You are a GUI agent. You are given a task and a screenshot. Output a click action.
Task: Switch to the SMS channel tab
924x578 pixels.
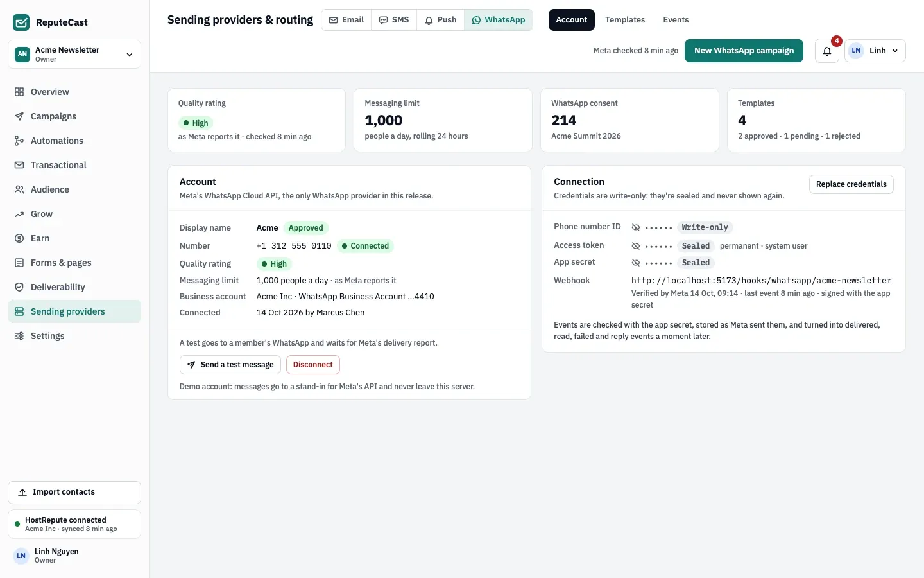pyautogui.click(x=394, y=20)
